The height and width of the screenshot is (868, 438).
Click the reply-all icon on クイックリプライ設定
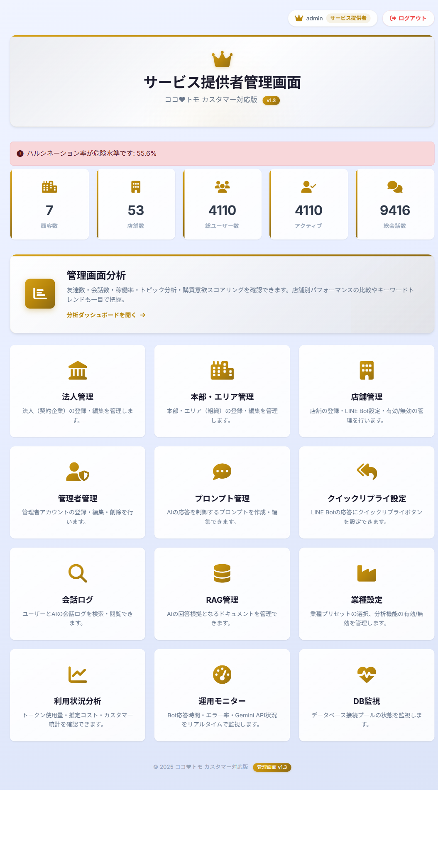coord(367,472)
